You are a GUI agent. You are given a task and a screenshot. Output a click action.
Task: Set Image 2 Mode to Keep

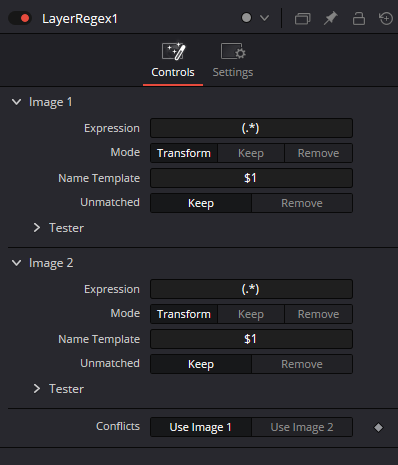tap(251, 314)
